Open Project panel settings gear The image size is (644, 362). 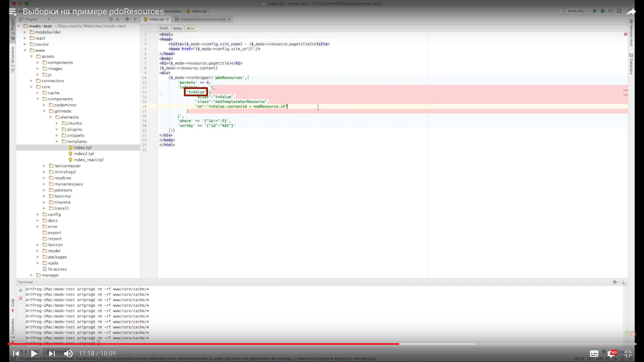tap(127, 19)
